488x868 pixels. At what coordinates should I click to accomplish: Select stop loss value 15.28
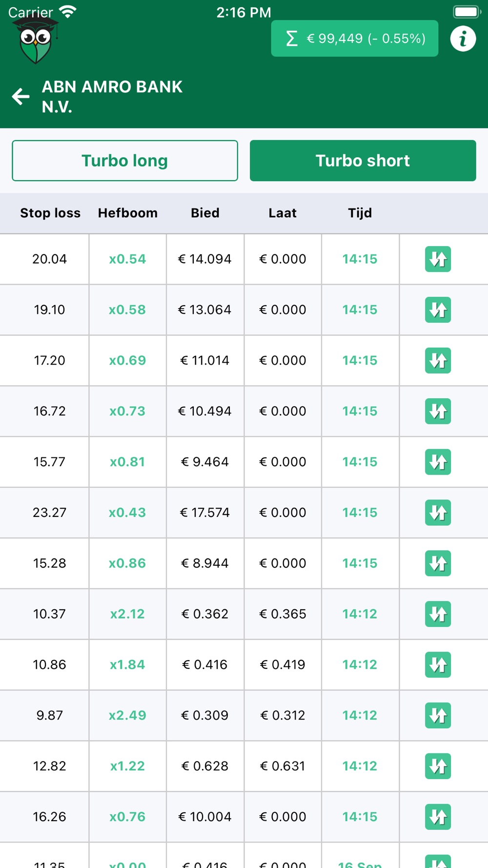pos(49,564)
